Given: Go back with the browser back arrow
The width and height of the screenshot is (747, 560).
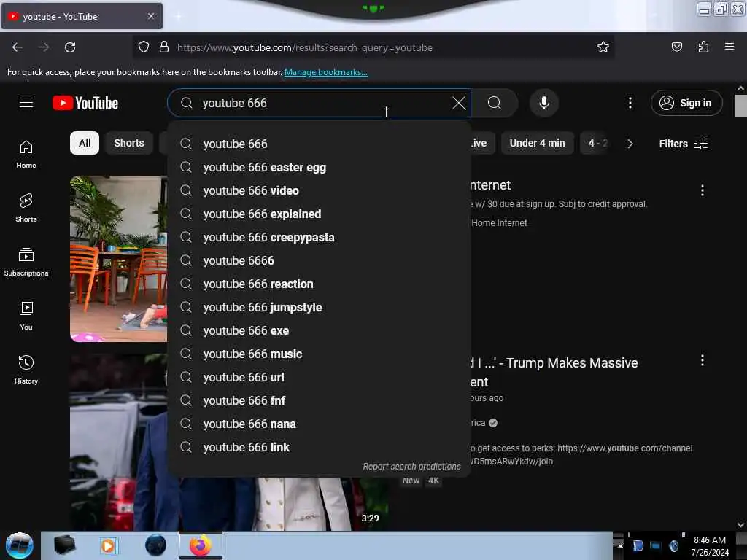Looking at the screenshot, I should pyautogui.click(x=18, y=47).
